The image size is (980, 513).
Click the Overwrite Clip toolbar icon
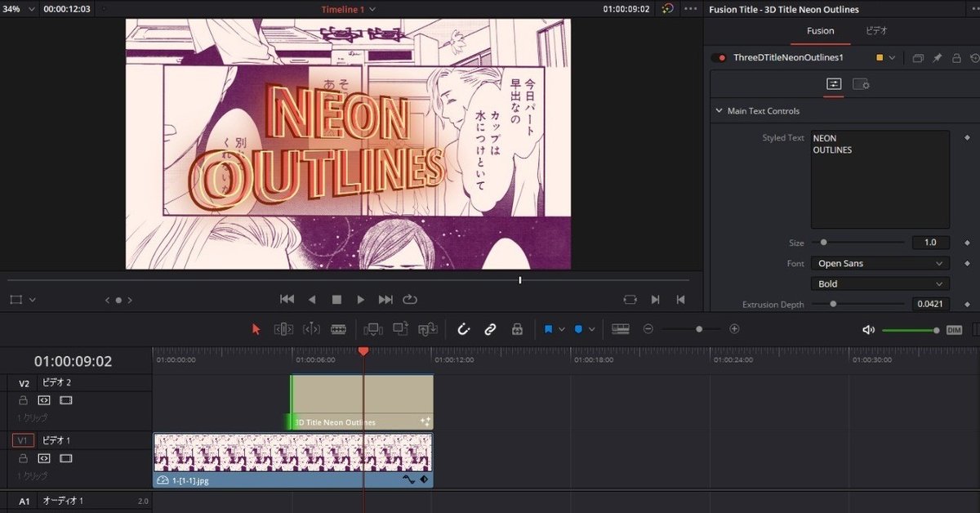[x=400, y=329]
